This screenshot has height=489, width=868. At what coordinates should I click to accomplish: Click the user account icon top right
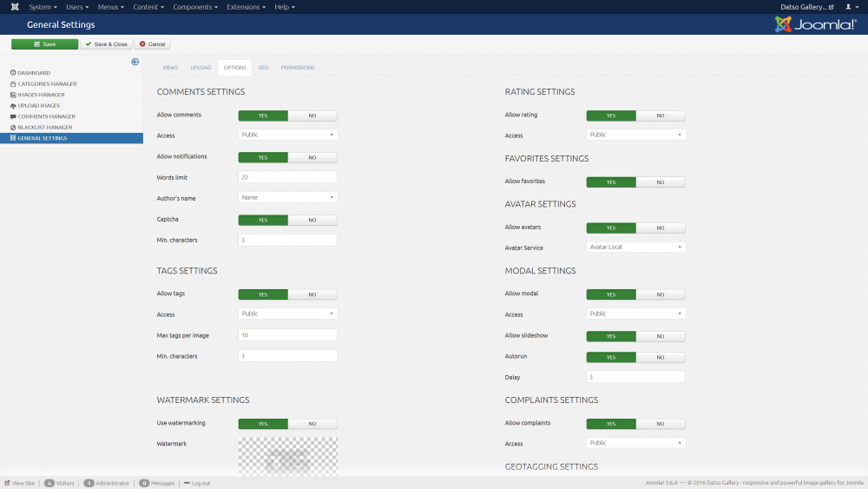tap(850, 7)
